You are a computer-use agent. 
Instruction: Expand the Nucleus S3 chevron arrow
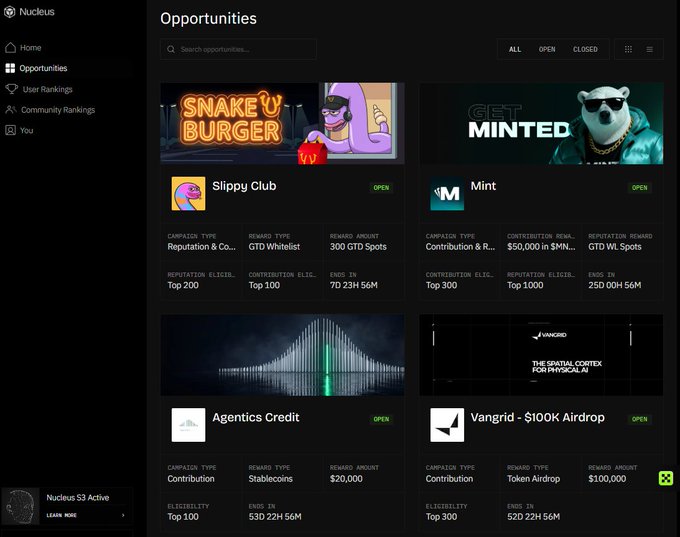point(123,515)
